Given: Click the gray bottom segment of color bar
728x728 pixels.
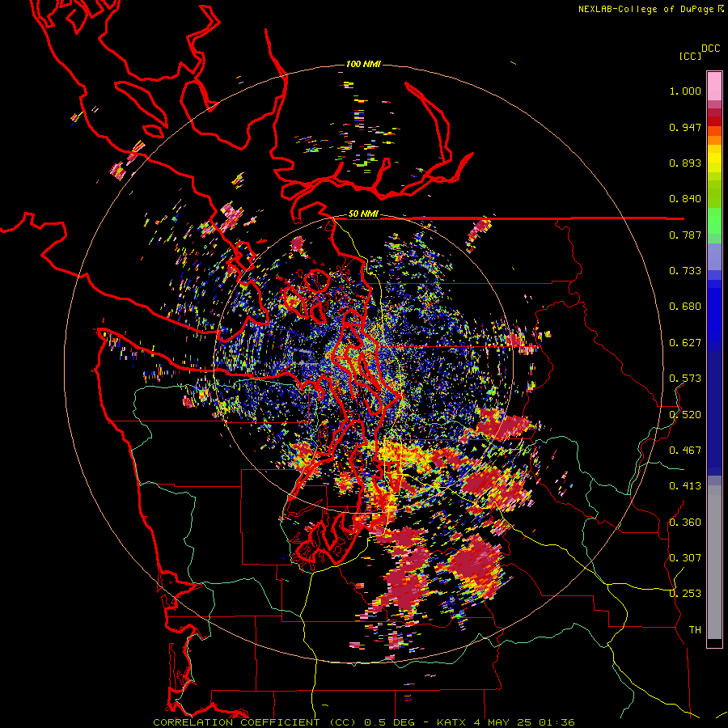Looking at the screenshot, I should click(714, 562).
